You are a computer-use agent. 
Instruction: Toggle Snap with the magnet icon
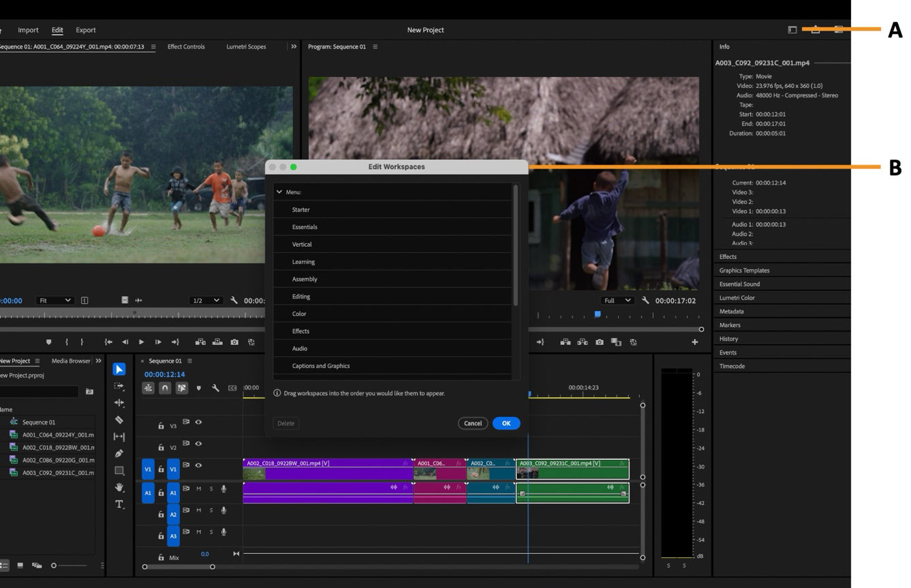[x=166, y=388]
